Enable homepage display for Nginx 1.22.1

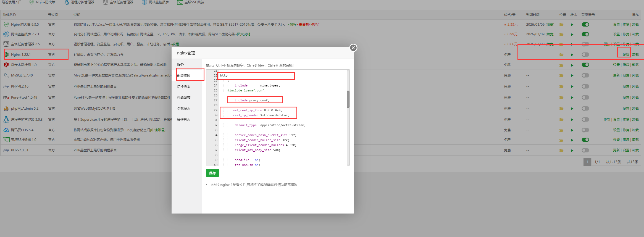[585, 55]
